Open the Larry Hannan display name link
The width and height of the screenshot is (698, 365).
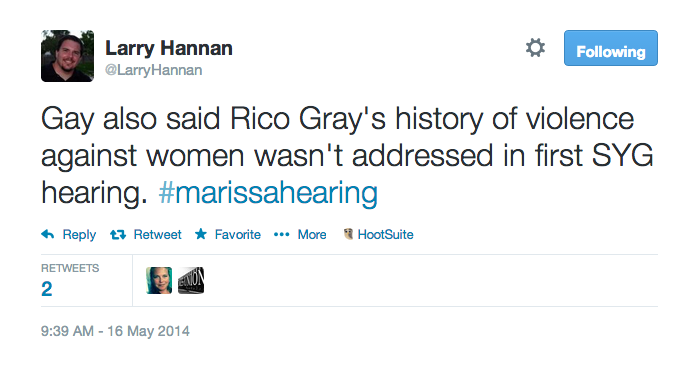[169, 48]
